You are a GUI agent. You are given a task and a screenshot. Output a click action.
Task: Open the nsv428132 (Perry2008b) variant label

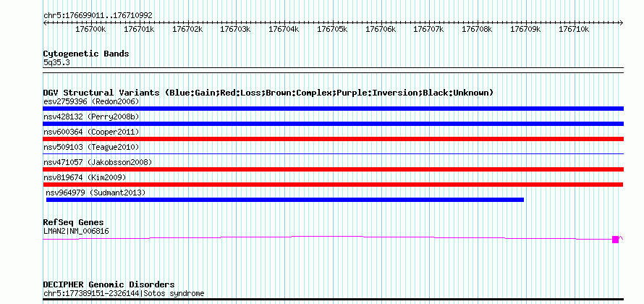coord(91,117)
